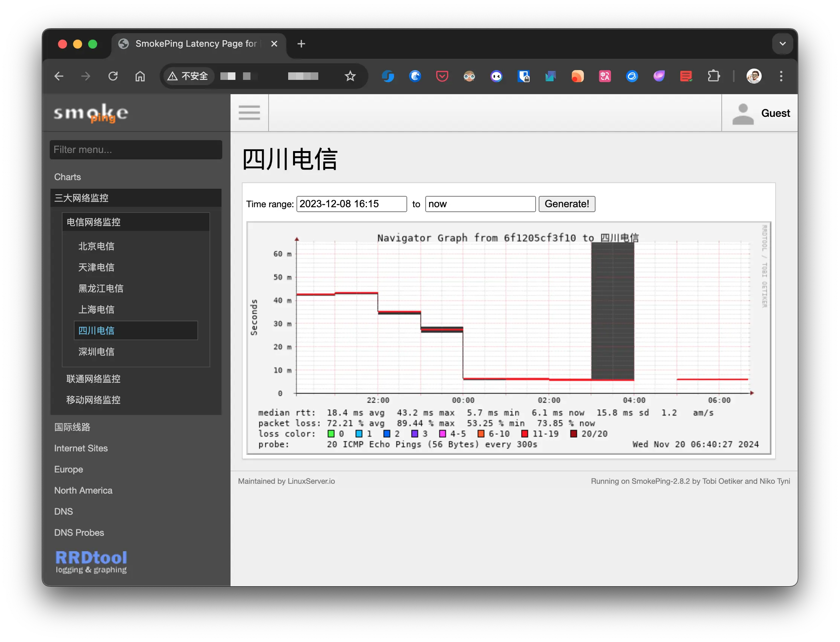
Task: Click the hamburger menu icon
Action: pos(249,113)
